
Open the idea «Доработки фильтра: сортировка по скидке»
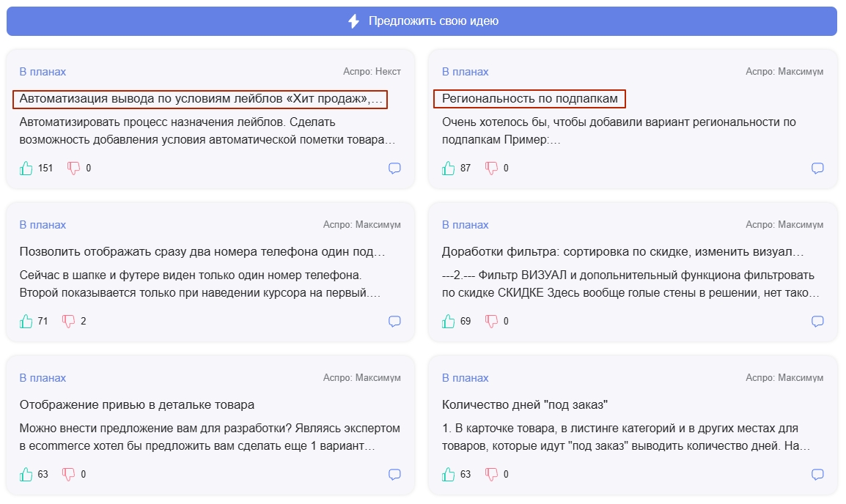click(623, 251)
